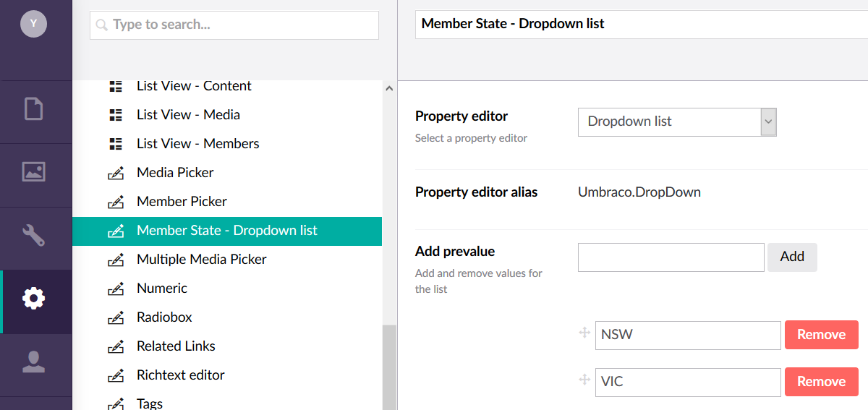Viewport: 868px width, 410px height.
Task: Click the Property editor label
Action: coord(461,116)
